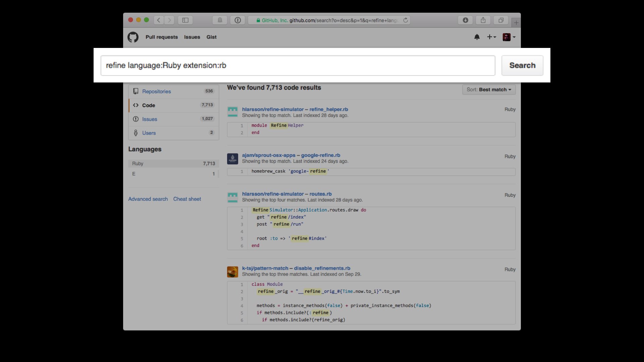Show Code search results

[x=174, y=105]
